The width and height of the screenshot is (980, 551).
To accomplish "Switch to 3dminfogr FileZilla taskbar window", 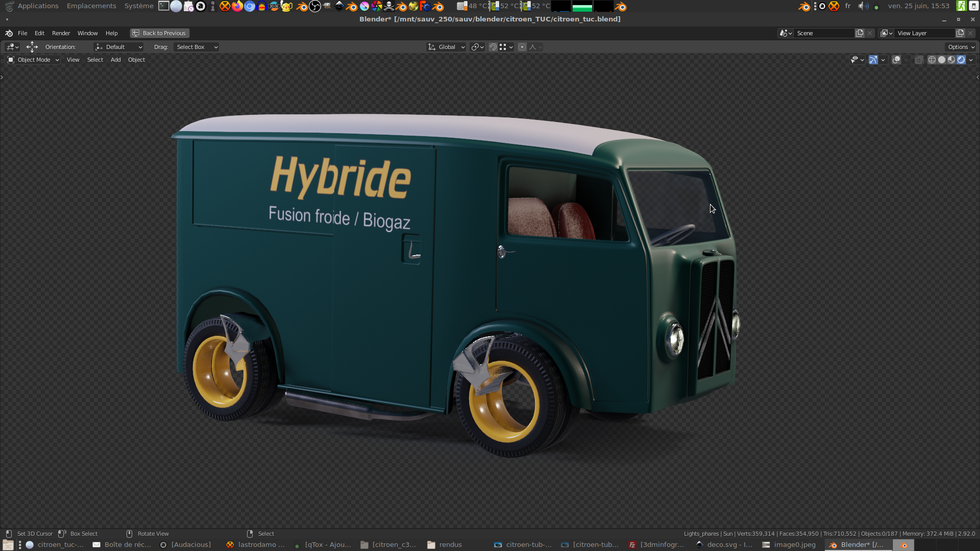I will click(657, 545).
